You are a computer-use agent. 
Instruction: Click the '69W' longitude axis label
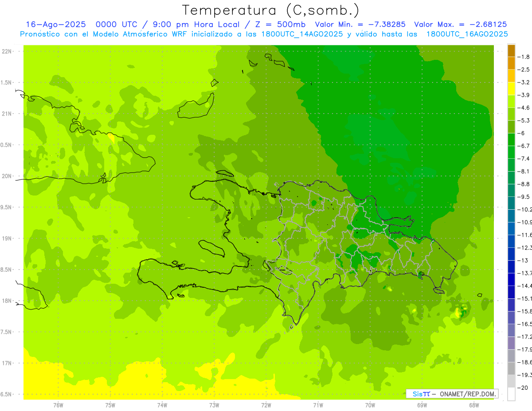422,405
